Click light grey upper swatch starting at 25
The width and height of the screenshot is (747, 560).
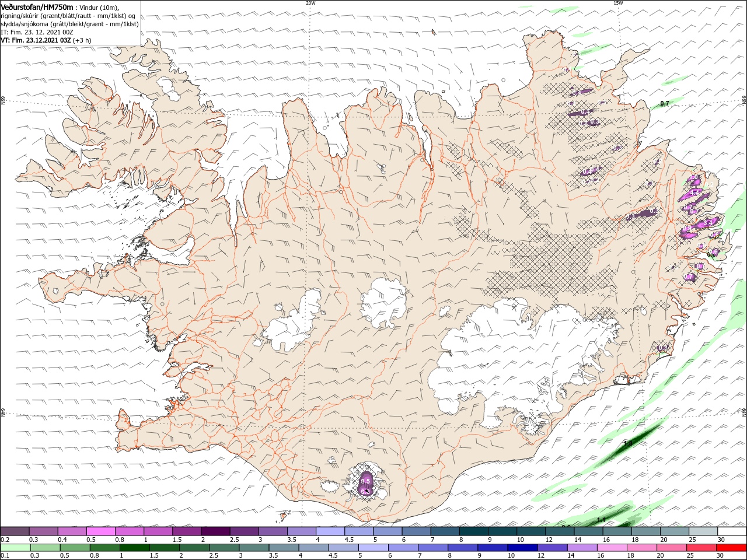(x=703, y=531)
